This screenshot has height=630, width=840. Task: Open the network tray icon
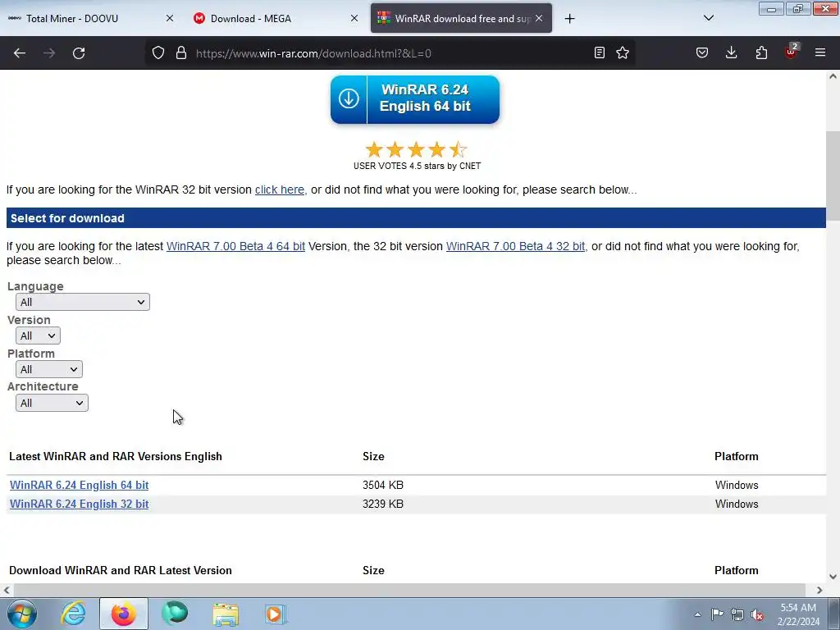[737, 614]
